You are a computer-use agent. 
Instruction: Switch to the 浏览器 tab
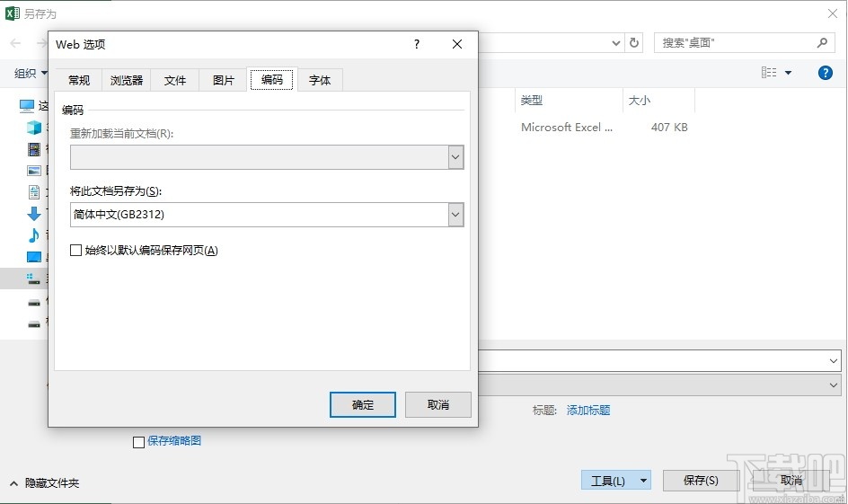127,81
